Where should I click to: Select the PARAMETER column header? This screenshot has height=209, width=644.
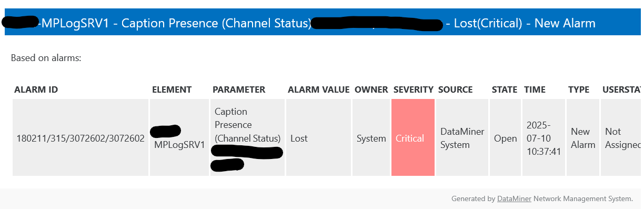click(x=239, y=89)
